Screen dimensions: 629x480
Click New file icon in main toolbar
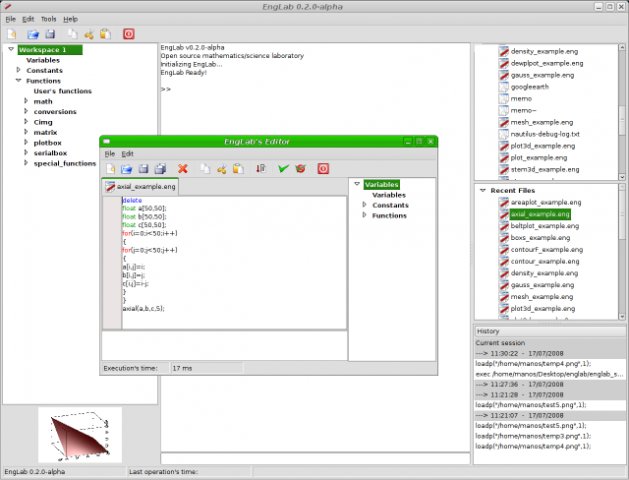12,34
